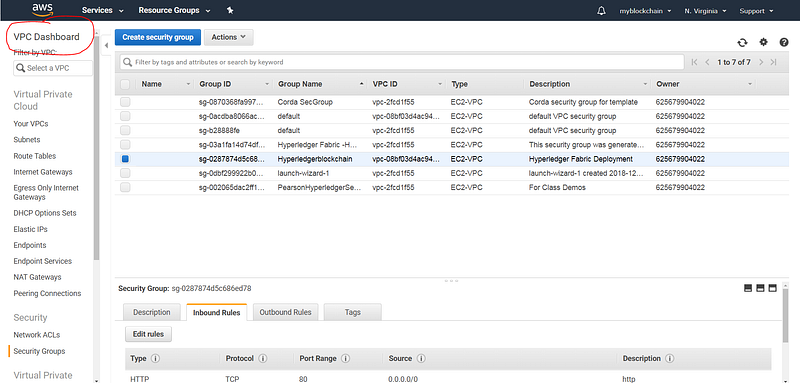Open the Group ID column menu arrow
800x383 pixels.
(267, 84)
